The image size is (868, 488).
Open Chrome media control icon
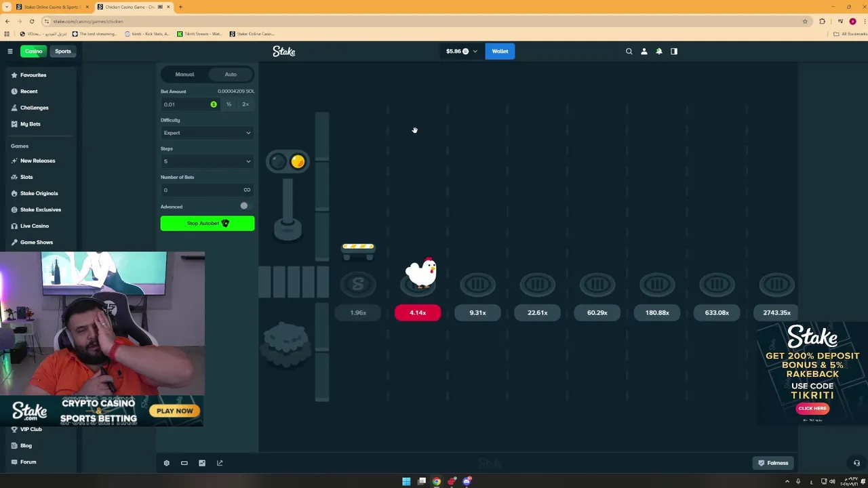click(x=841, y=21)
